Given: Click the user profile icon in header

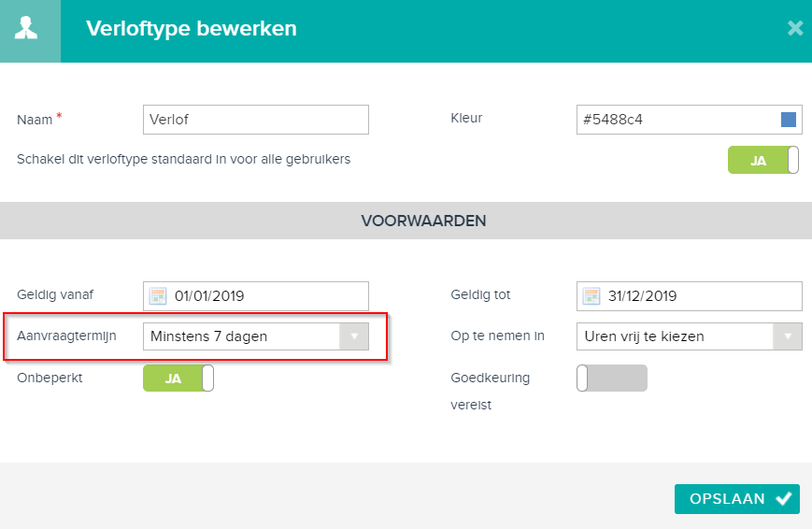Looking at the screenshot, I should coord(26,28).
